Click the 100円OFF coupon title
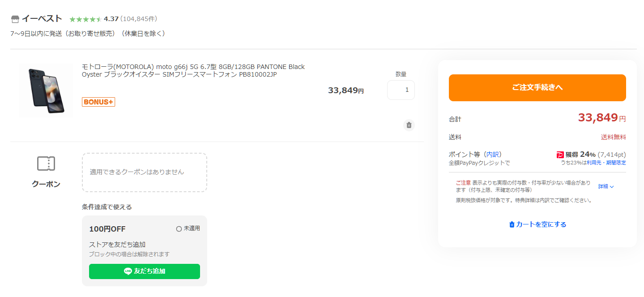Screen dimensions: 644x297 tap(107, 229)
